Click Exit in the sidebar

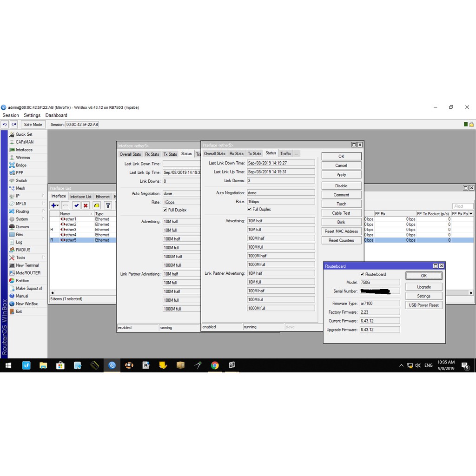pos(19,311)
